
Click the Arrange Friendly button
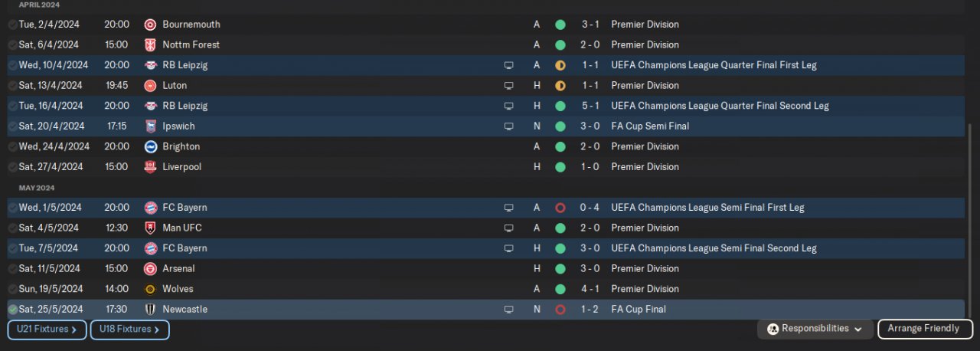point(925,329)
